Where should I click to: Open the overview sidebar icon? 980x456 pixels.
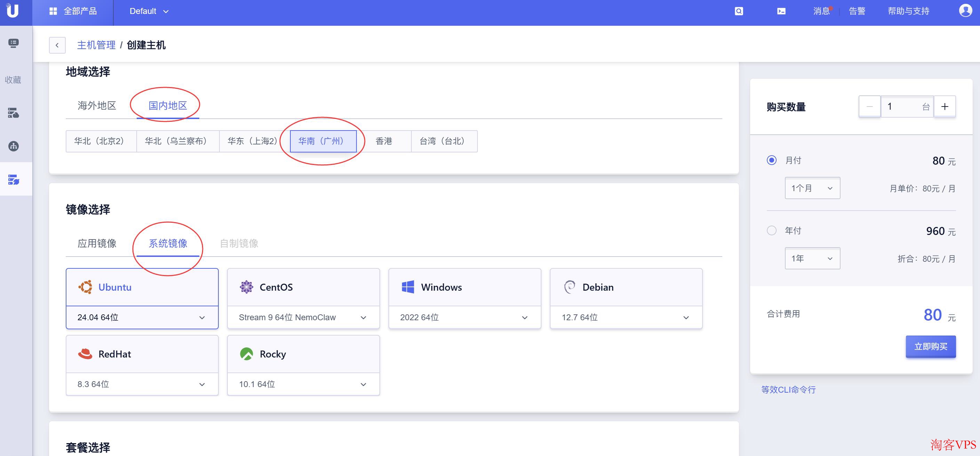(13, 43)
